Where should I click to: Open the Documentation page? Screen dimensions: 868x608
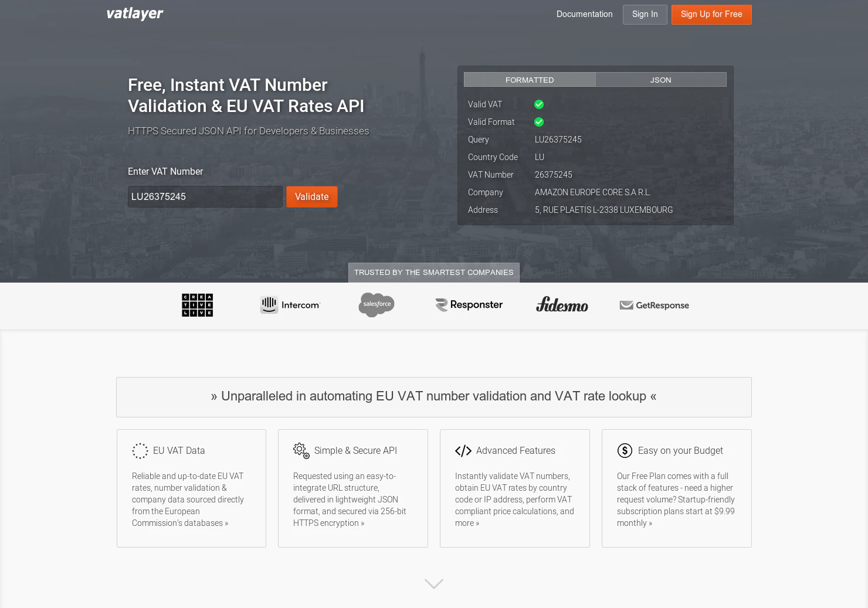pyautogui.click(x=584, y=14)
